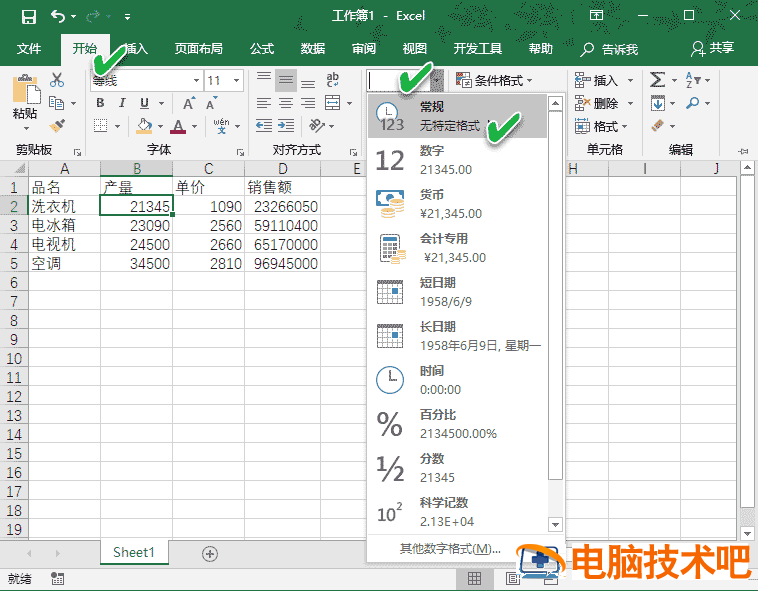Open Sort and Filter A-Z icon

(693, 80)
